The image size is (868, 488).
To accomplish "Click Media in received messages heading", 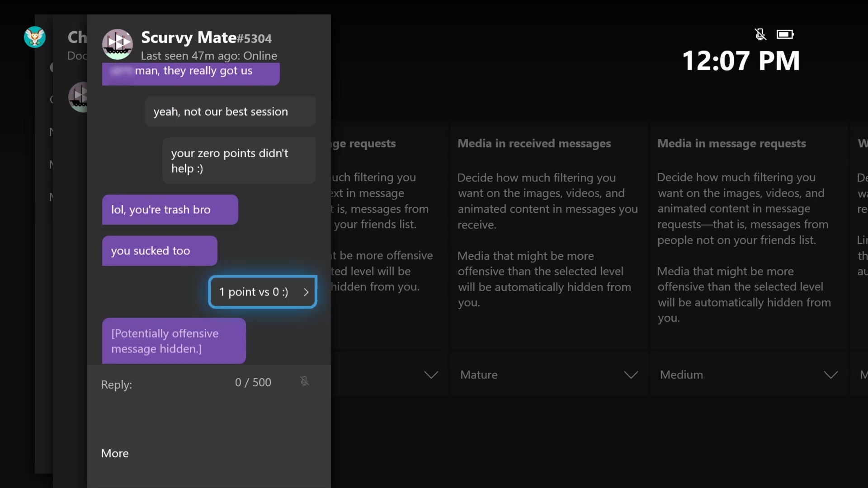I will click(x=534, y=143).
